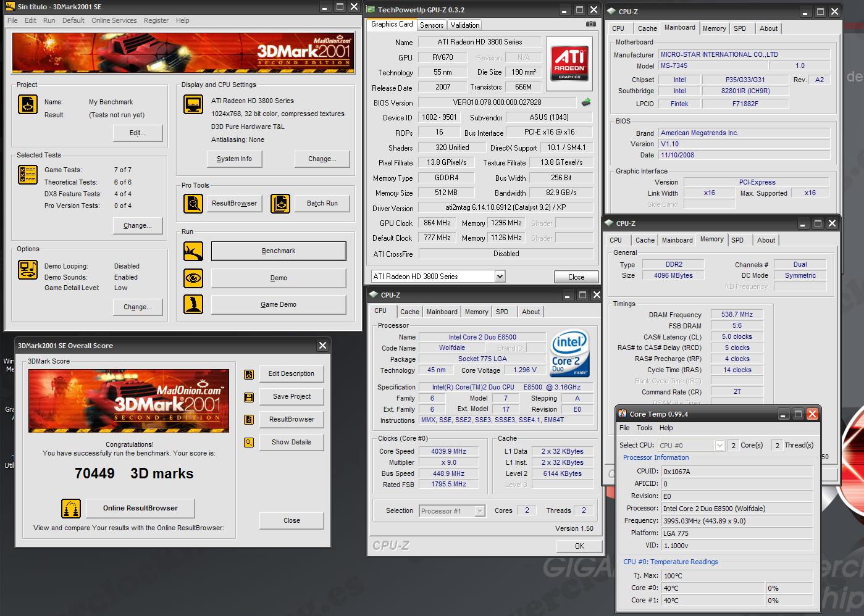Select the About tab in CPU-Z Mainboard window
This screenshot has height=616, width=864.
[768, 28]
